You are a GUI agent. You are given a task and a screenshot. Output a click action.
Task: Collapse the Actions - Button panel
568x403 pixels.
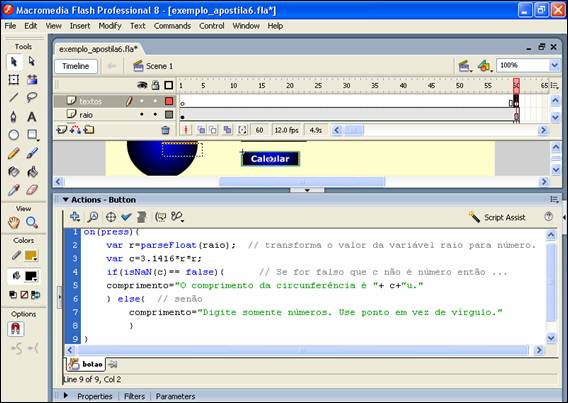point(66,200)
